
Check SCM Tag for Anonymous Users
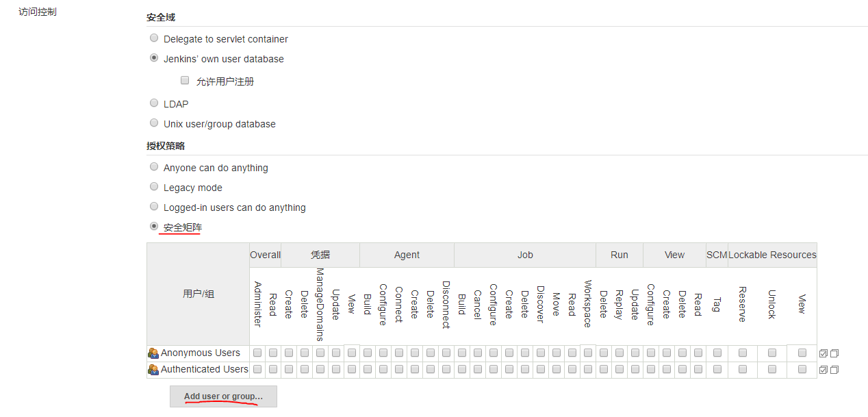pos(717,353)
